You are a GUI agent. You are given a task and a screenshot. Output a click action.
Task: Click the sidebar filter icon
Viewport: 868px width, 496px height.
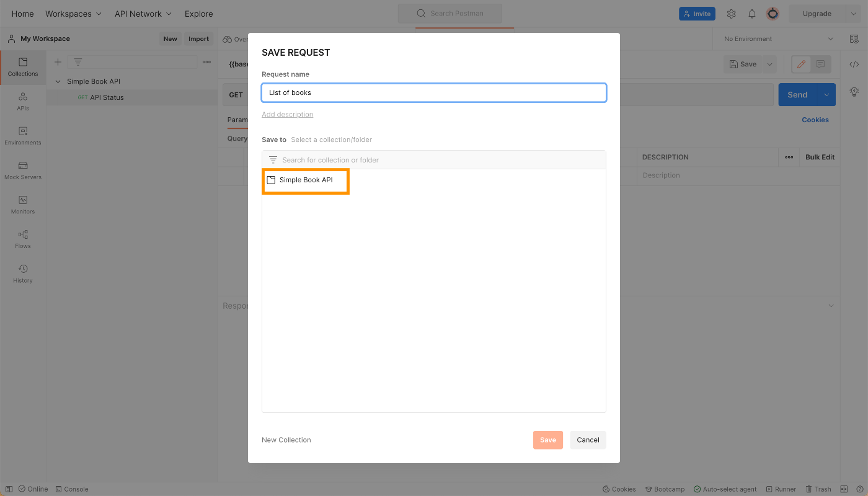78,62
